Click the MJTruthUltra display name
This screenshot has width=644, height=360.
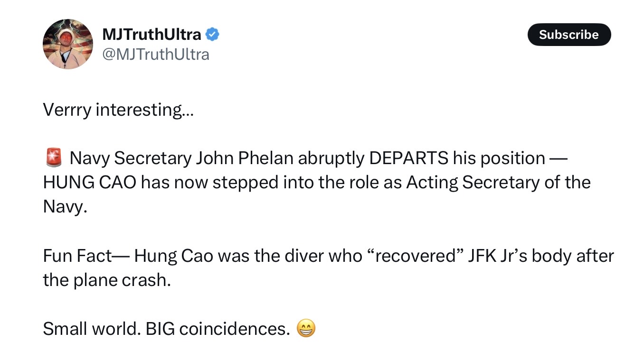152,34
